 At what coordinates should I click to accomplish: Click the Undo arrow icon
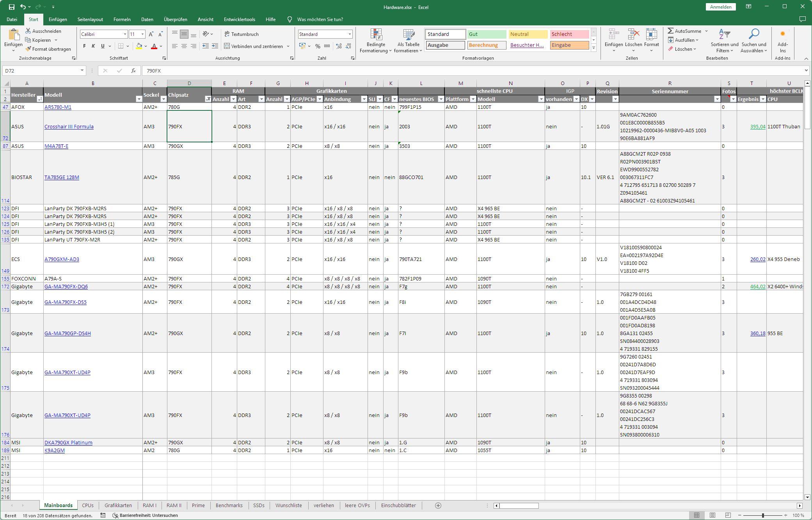23,7
